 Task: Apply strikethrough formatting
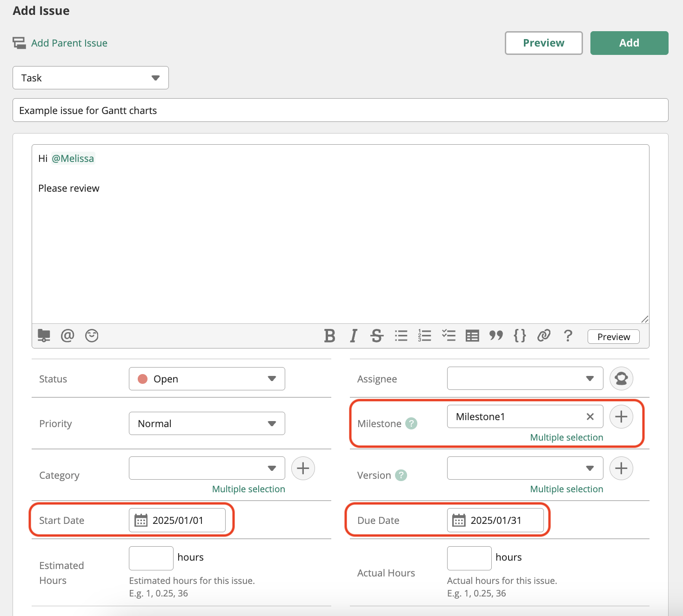click(377, 335)
